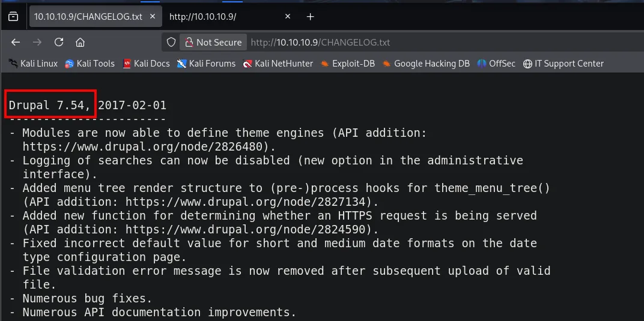Viewport: 644px width, 321px height.
Task: Click 'Added menu tree render structure' line
Action: pyautogui.click(x=280, y=188)
